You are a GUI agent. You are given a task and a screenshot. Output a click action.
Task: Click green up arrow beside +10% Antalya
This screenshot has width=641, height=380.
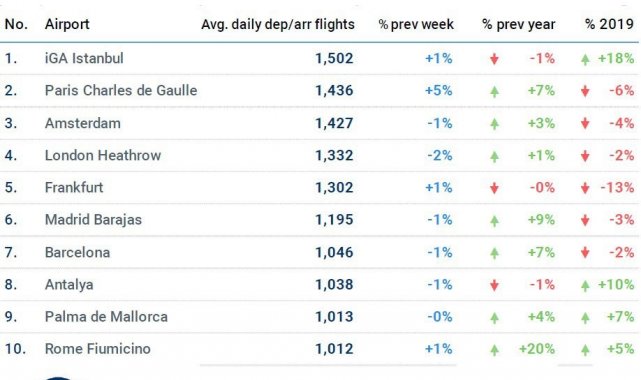585,285
